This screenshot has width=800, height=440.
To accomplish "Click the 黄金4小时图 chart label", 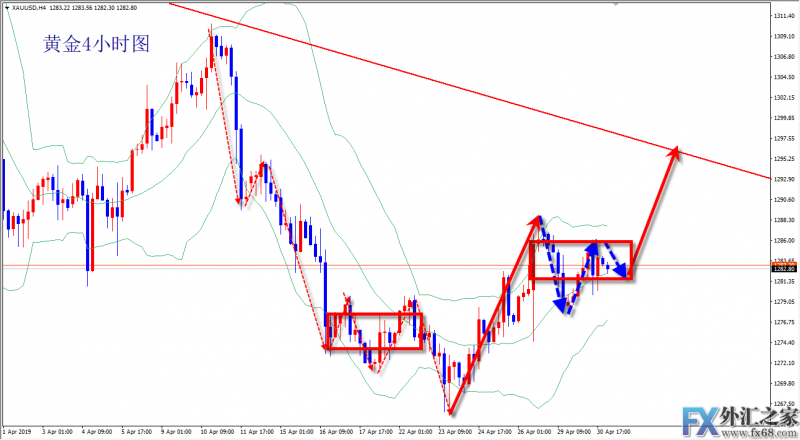I will click(x=96, y=45).
